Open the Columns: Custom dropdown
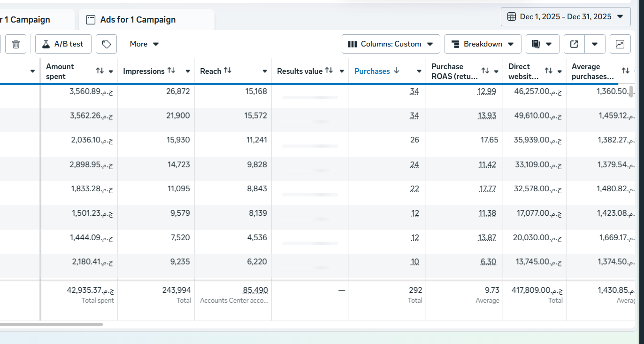The height and width of the screenshot is (344, 644). coord(391,44)
